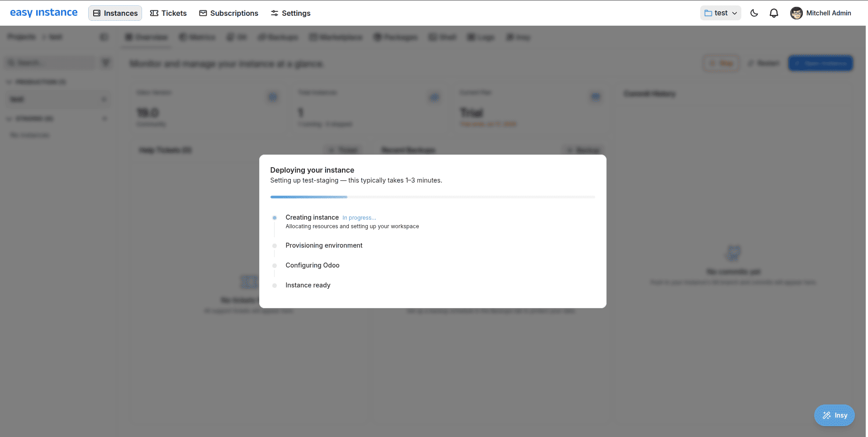Click the Allocating resources and setting up text
868x437 pixels.
click(x=352, y=226)
